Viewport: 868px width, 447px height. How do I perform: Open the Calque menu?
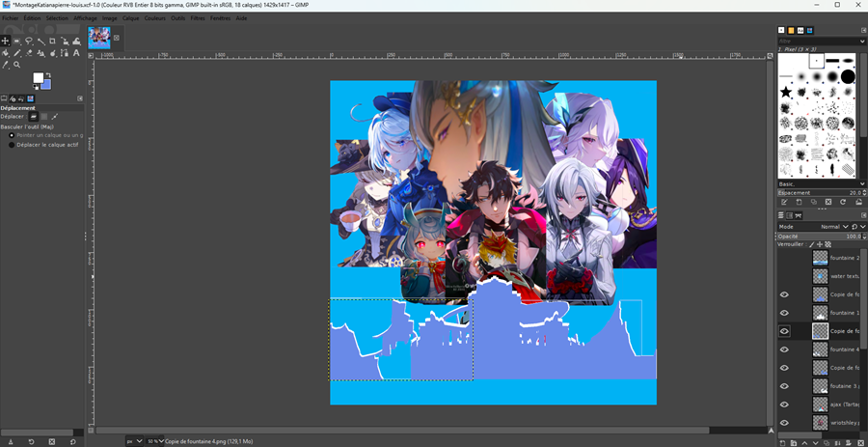(x=130, y=17)
